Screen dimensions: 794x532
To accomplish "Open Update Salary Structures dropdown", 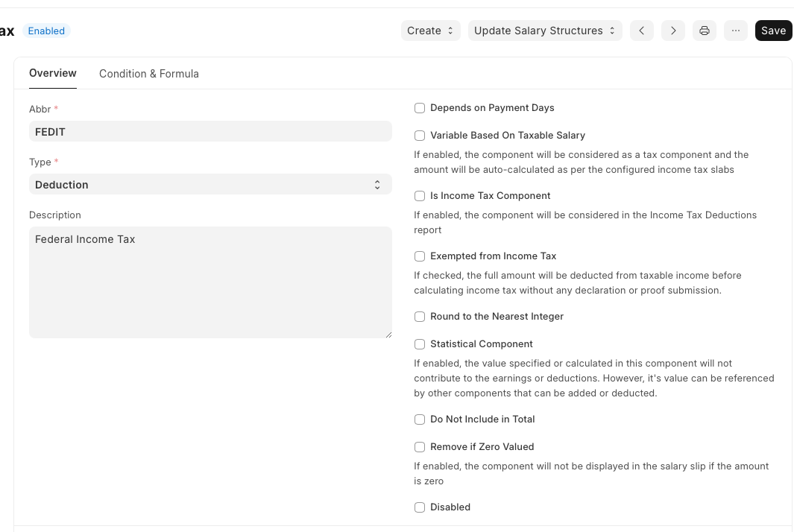I will pos(545,31).
